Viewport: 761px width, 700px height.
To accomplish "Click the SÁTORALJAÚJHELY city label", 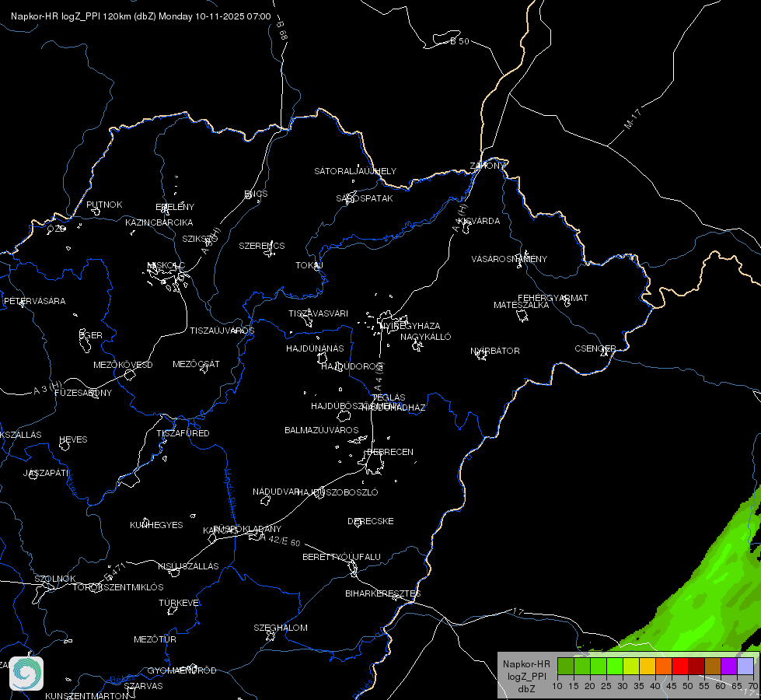I will [355, 171].
